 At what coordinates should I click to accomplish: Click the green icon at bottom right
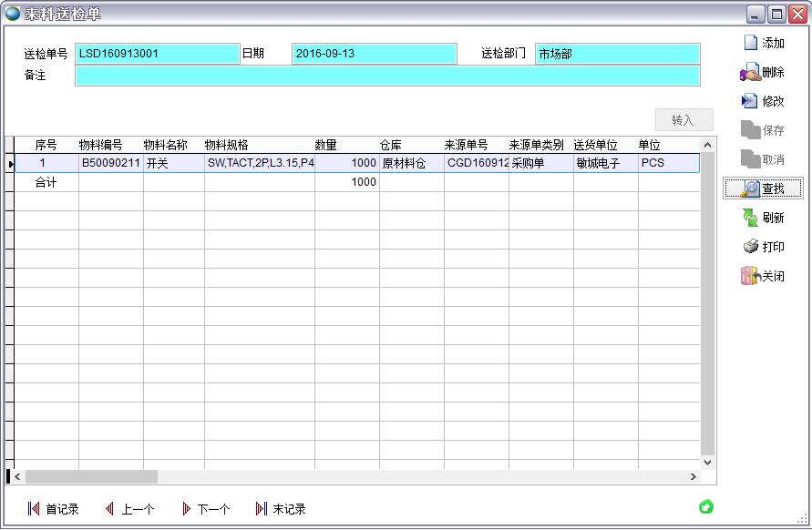(705, 507)
